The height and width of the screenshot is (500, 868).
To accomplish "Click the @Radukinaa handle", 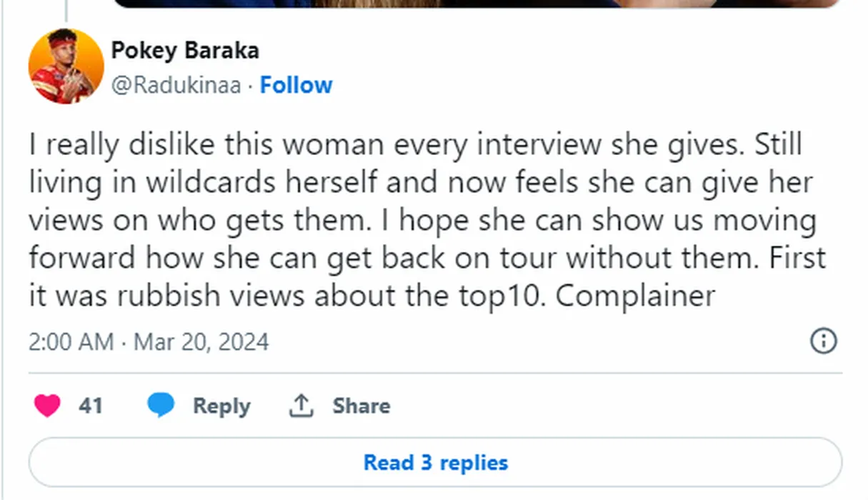I will coord(176,85).
